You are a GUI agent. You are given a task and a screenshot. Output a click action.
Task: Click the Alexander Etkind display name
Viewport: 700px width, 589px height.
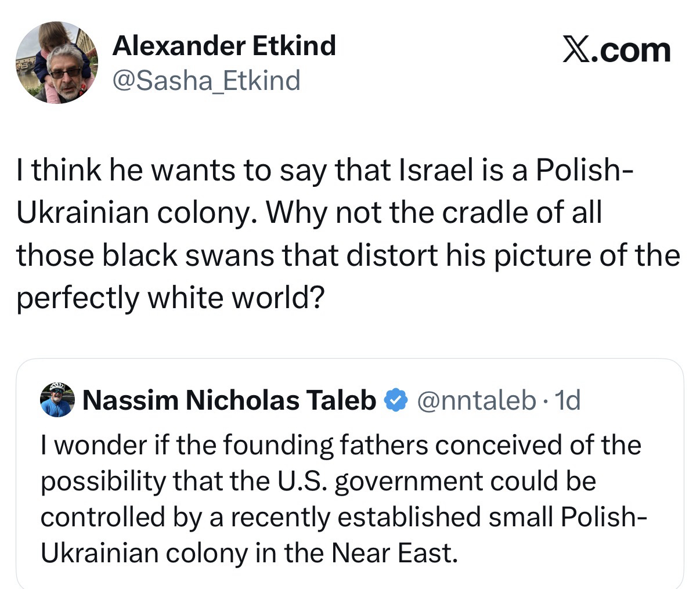pyautogui.click(x=223, y=45)
